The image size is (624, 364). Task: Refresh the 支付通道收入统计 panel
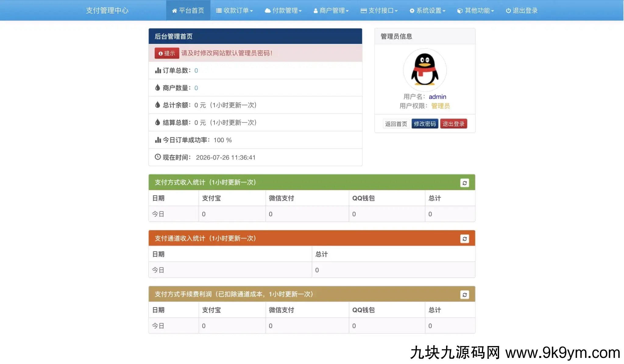(464, 239)
